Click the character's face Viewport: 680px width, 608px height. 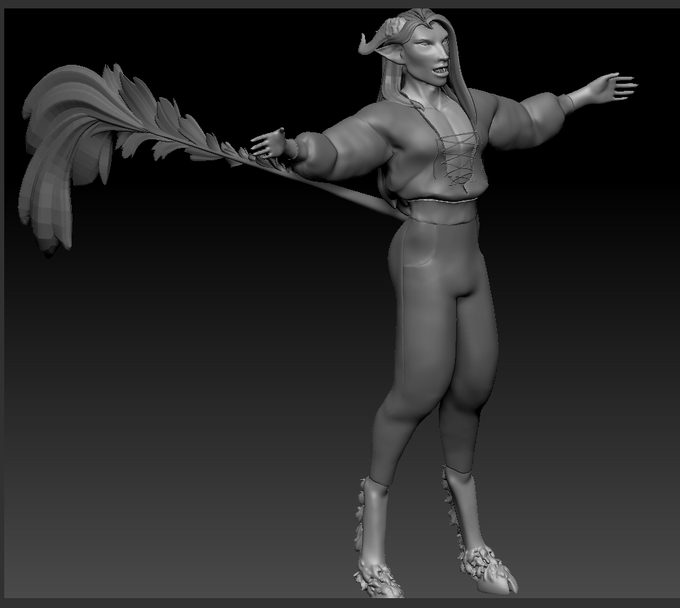click(429, 56)
